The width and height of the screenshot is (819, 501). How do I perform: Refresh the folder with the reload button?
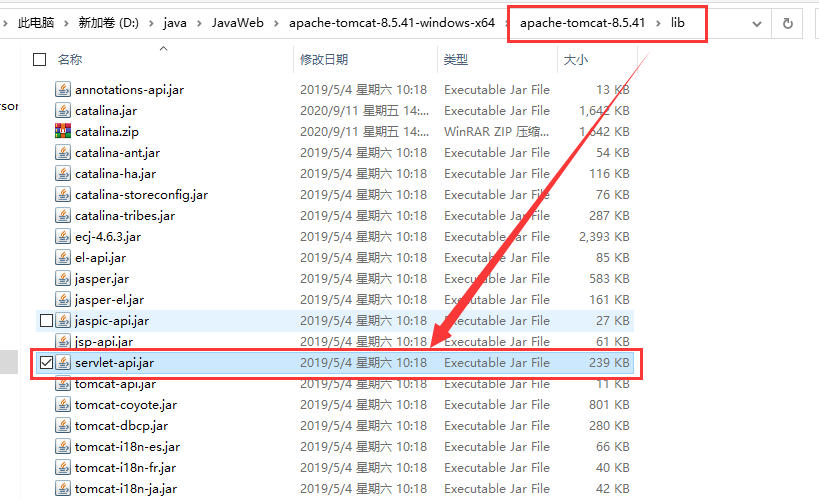tap(788, 24)
